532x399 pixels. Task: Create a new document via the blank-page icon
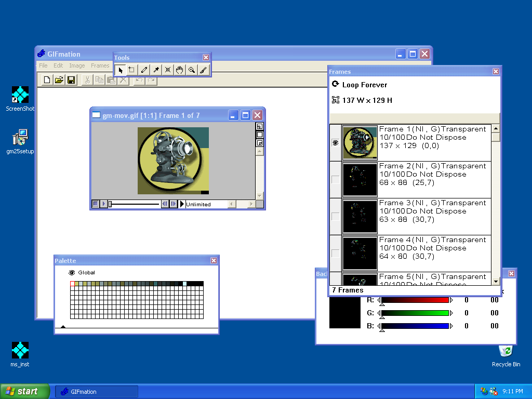(x=47, y=79)
